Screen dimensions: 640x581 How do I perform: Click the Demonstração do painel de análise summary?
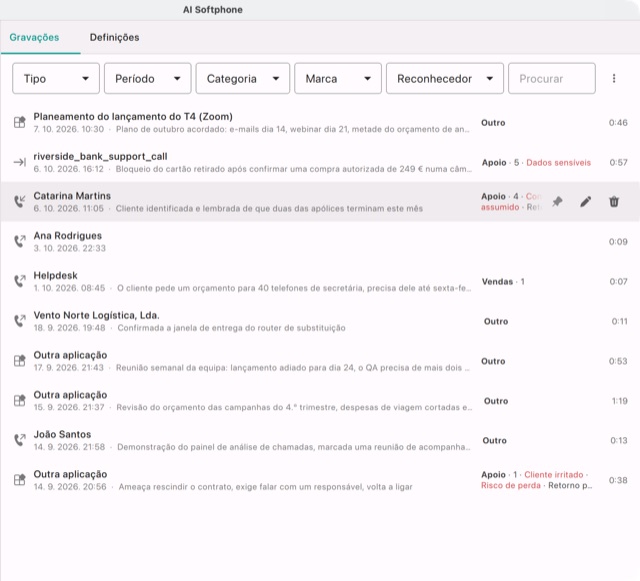click(294, 447)
